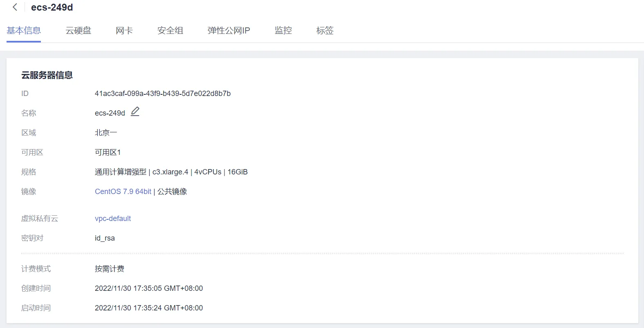The image size is (644, 328).
Task: Click the pencil icon to edit server name
Action: pyautogui.click(x=135, y=112)
